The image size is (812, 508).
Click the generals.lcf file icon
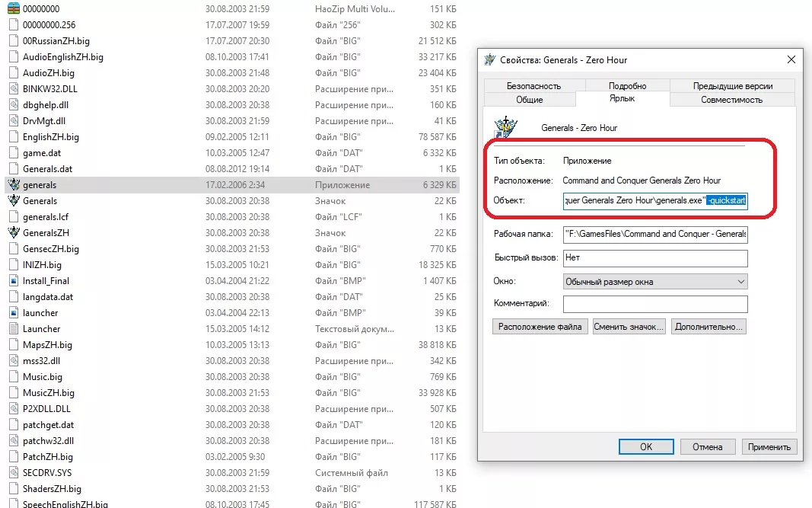tap(14, 217)
